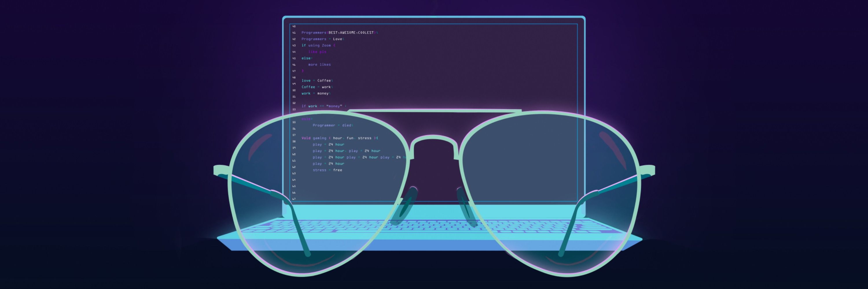This screenshot has height=289, width=868.
Task: Select the 'if using Zoom' code line
Action: pyautogui.click(x=319, y=45)
